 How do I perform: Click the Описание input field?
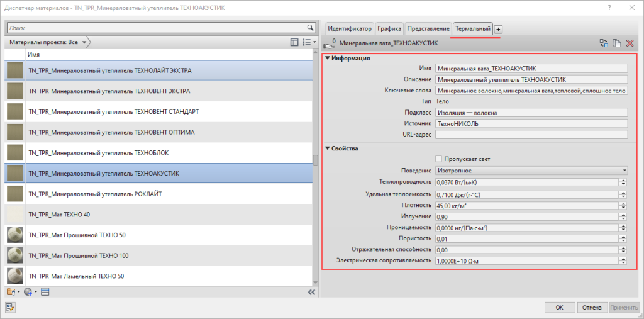(531, 79)
